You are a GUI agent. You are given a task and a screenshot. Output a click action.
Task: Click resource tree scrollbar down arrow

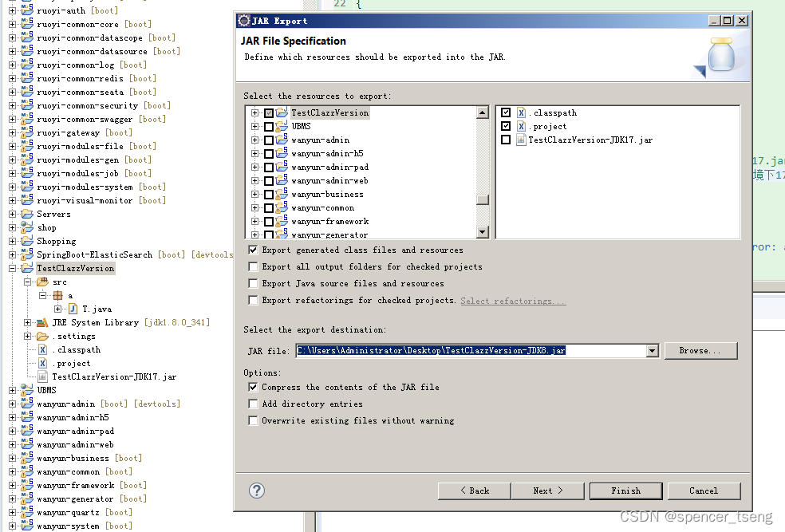[x=482, y=232]
